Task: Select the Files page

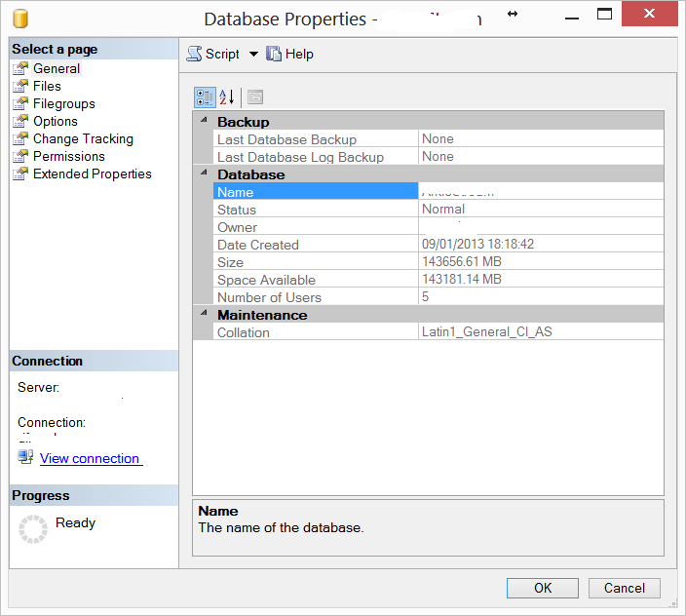Action: tap(47, 86)
